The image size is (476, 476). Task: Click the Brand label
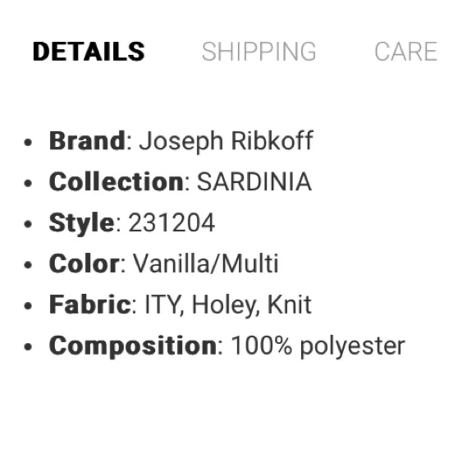pyautogui.click(x=87, y=140)
